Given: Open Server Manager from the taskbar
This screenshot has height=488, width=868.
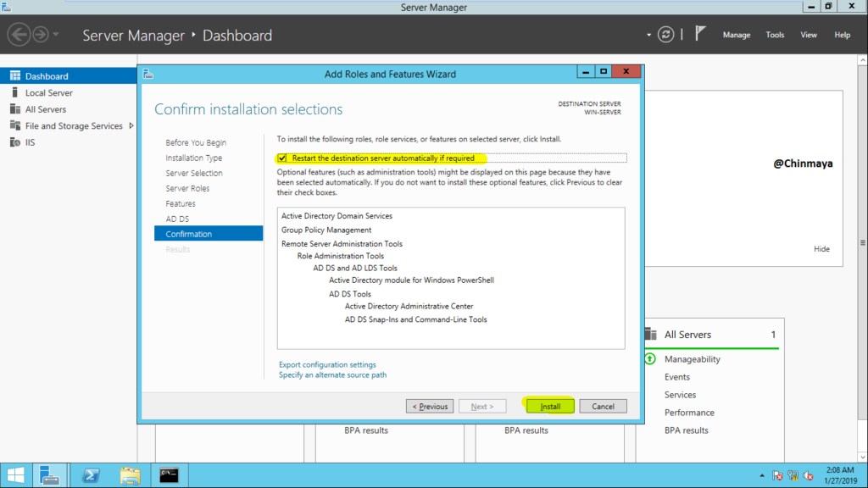Looking at the screenshot, I should 50,475.
